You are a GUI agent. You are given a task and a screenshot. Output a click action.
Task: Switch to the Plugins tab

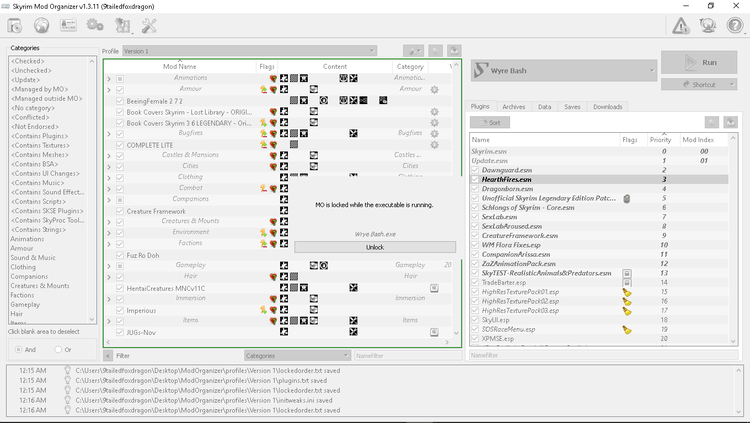coord(480,106)
